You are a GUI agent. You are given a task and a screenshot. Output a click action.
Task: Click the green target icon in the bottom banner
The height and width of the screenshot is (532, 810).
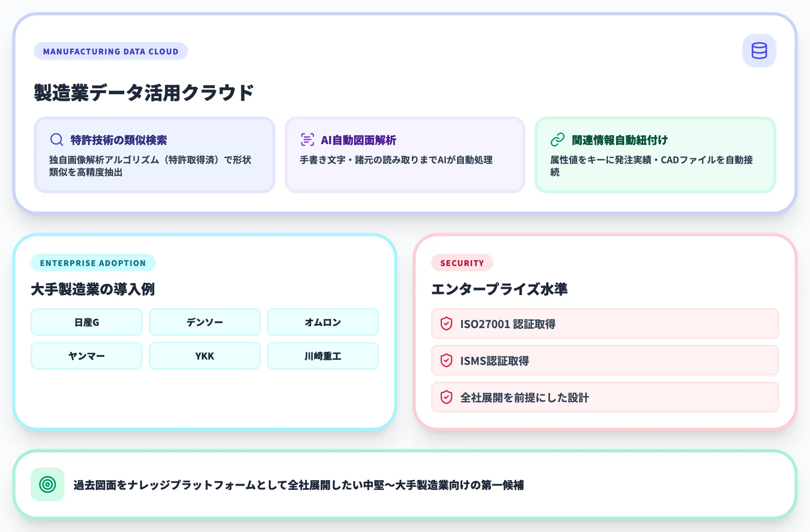point(47,484)
